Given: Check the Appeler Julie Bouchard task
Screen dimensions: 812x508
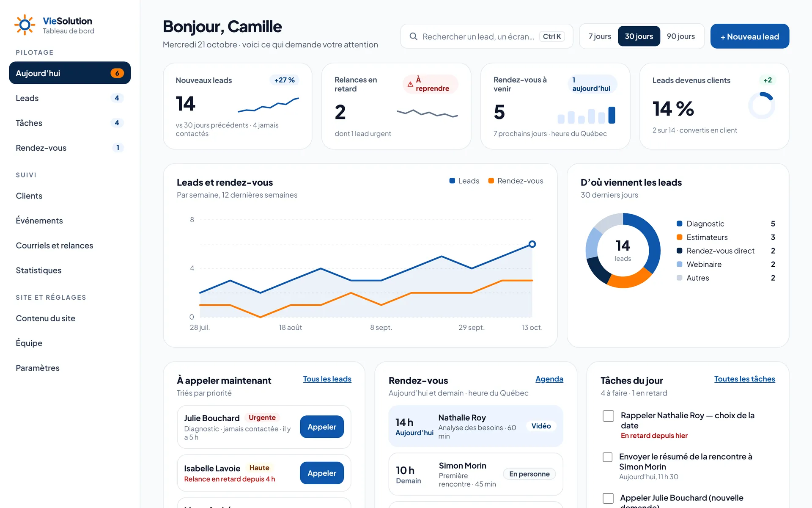Looking at the screenshot, I should (x=608, y=498).
